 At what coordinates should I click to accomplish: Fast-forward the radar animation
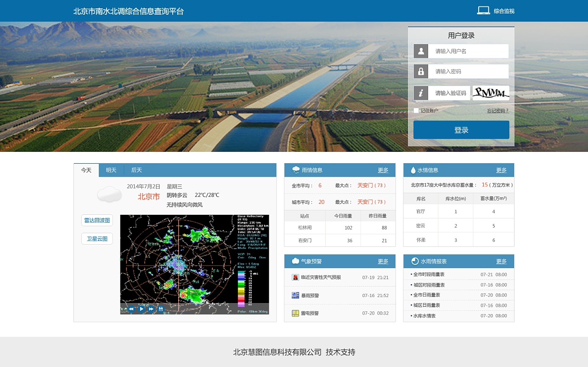coord(151,309)
